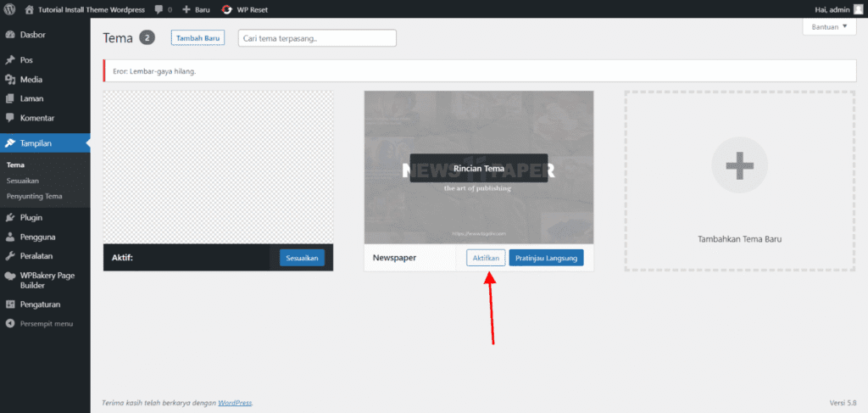Click the large plus icon to add theme

click(x=739, y=165)
